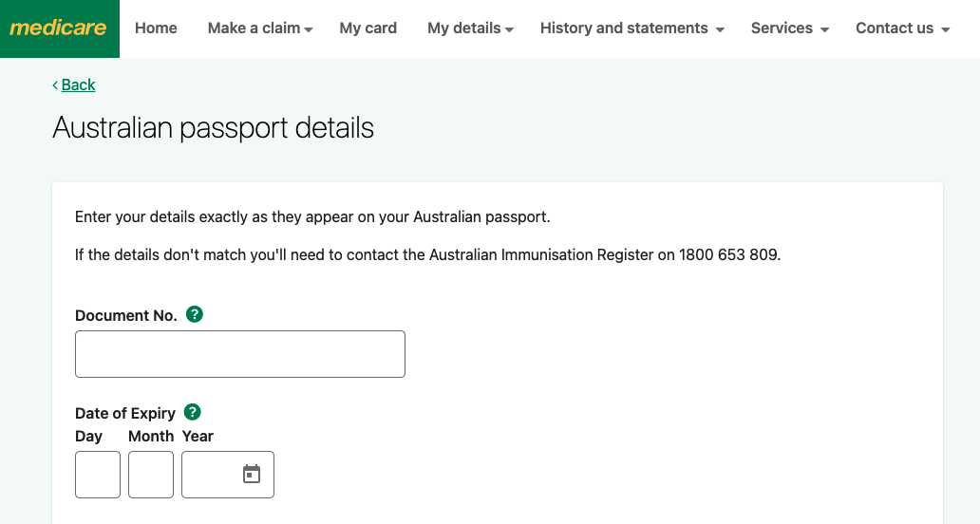
Task: Click the Australian passport details heading
Action: click(214, 128)
